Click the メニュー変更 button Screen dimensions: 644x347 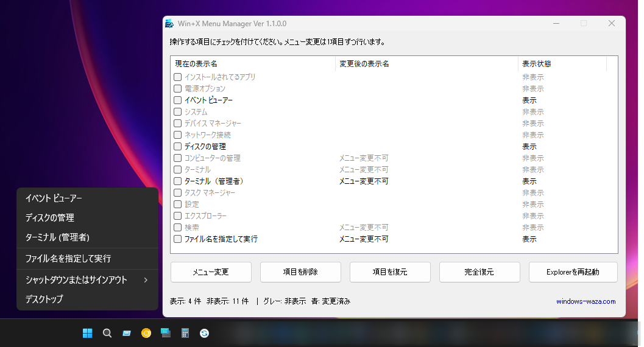pos(211,272)
